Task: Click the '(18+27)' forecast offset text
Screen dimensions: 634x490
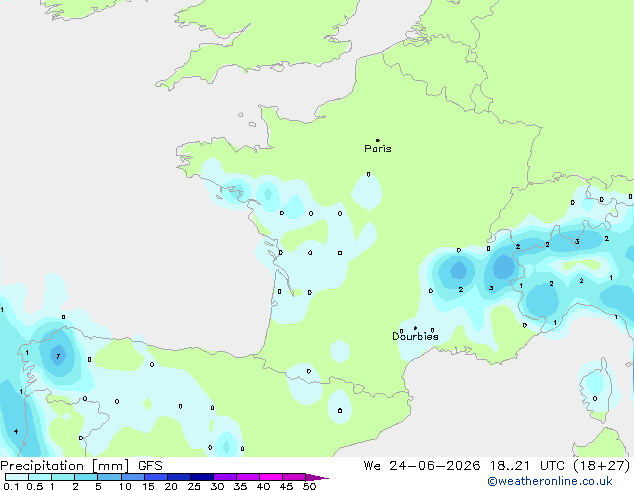Action: click(x=602, y=466)
